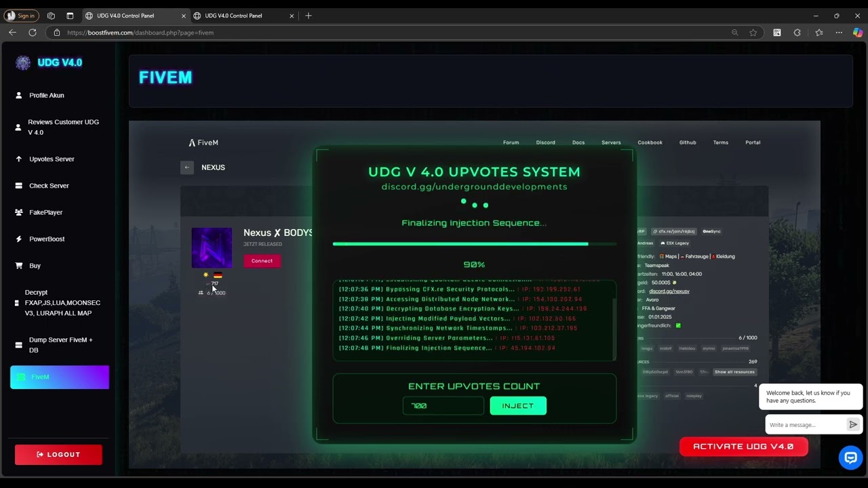This screenshot has height=488, width=868.
Task: Click the browser back arrow
Action: (12, 33)
